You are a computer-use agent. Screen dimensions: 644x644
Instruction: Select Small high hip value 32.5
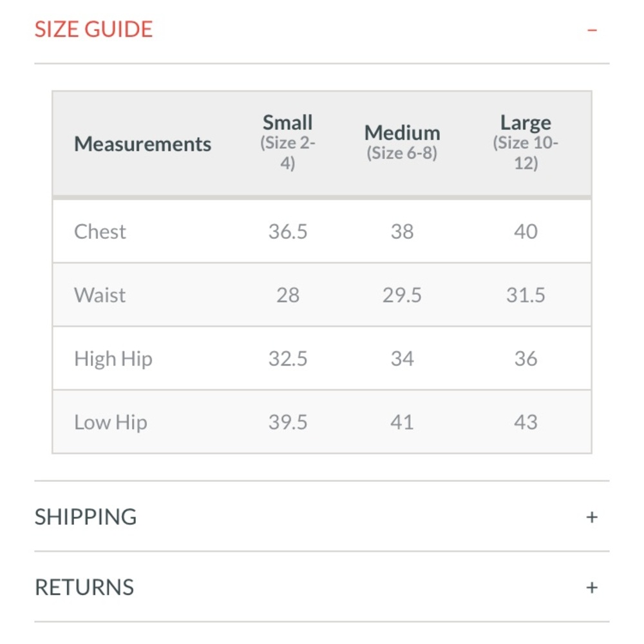(x=288, y=359)
